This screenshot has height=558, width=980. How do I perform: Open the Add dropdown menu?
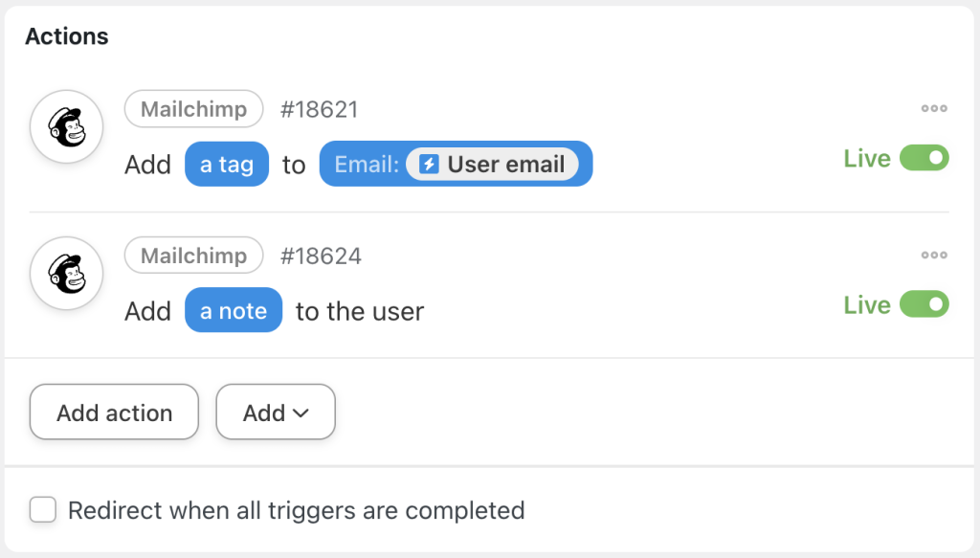click(276, 412)
